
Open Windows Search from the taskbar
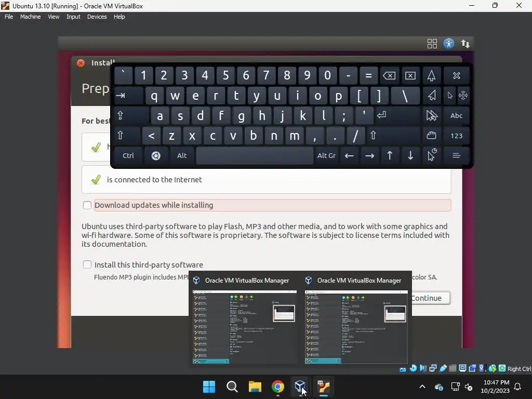click(x=232, y=387)
